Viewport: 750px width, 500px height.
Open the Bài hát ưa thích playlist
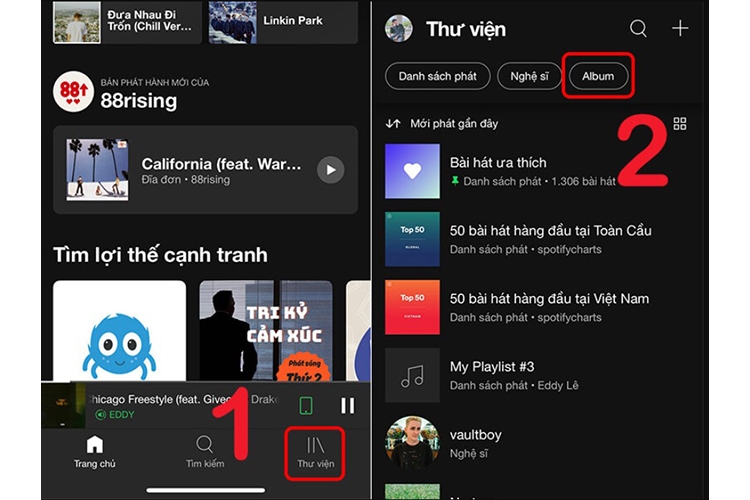pyautogui.click(x=536, y=171)
